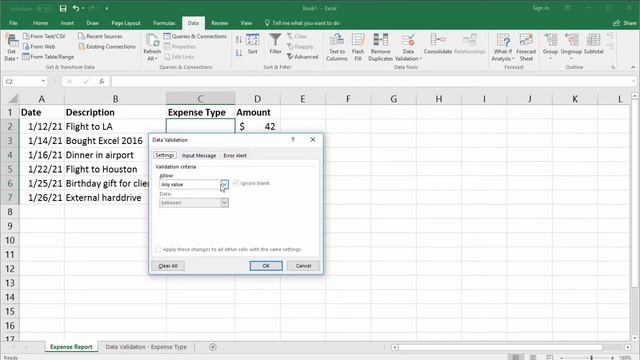Open Existing Connections

click(x=107, y=47)
